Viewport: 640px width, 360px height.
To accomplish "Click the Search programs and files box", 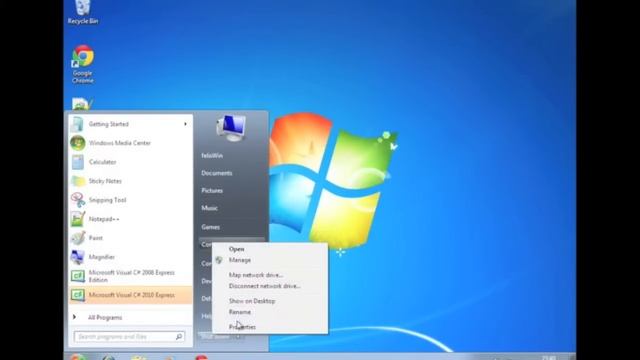I will point(129,337).
